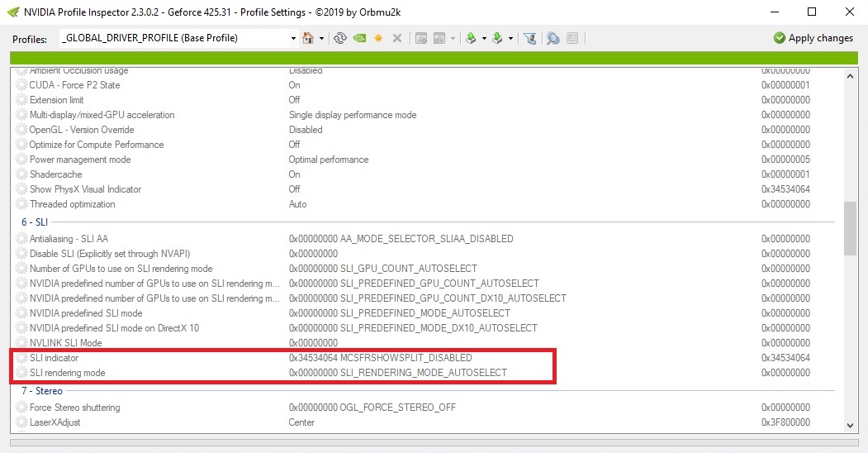Click the gear icon beside Threaded optimization
The height and width of the screenshot is (453, 868).
tap(21, 204)
